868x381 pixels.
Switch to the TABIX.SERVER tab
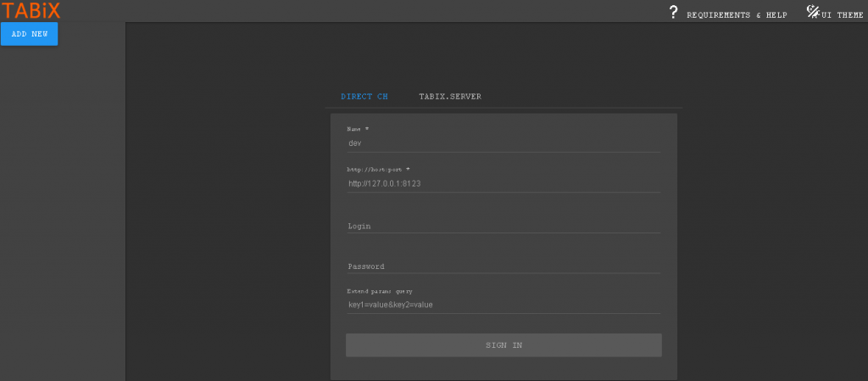tap(450, 97)
